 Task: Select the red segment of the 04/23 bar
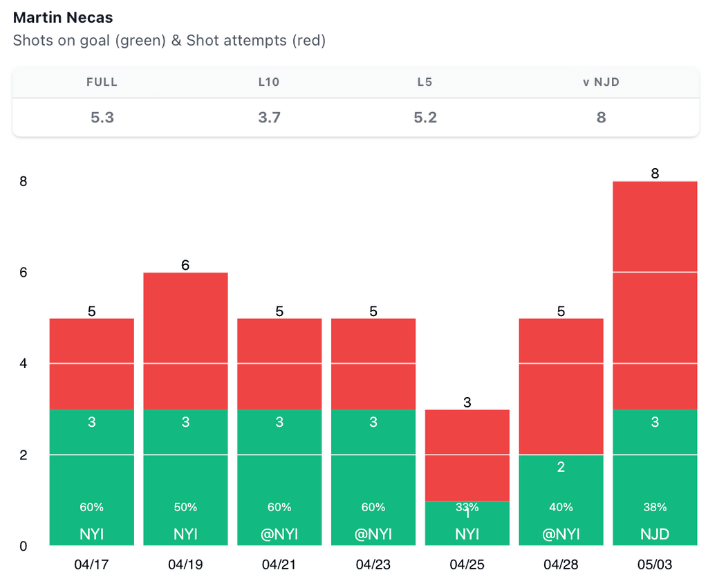tap(373, 363)
